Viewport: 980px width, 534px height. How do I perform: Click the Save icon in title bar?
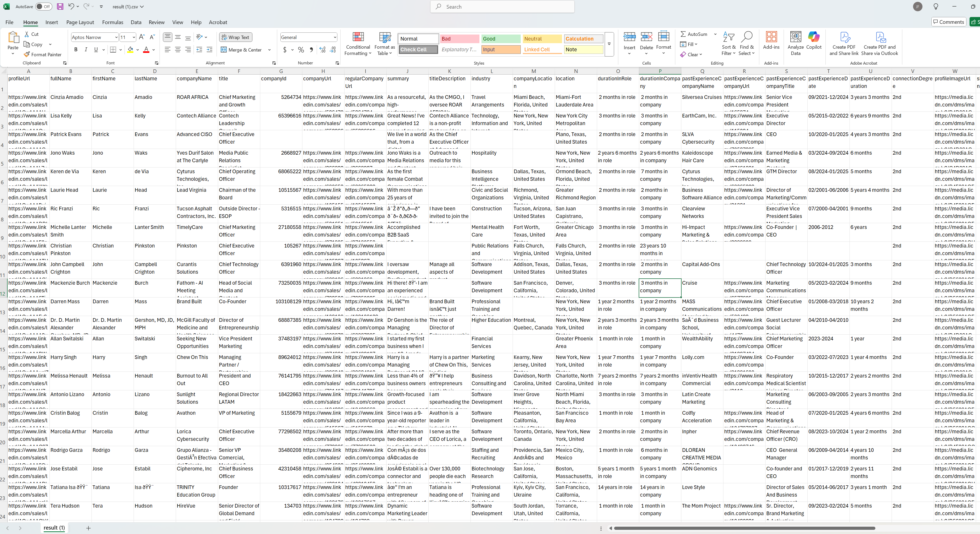coord(60,7)
